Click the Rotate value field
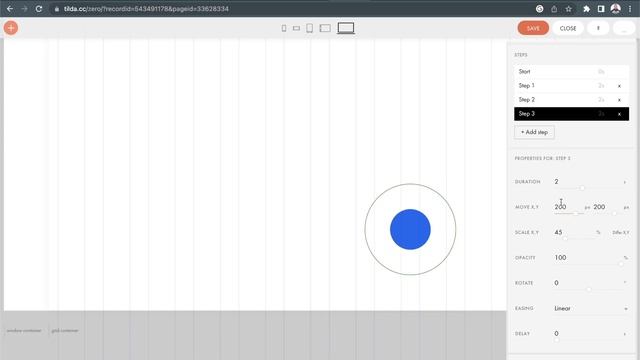The width and height of the screenshot is (640, 360). point(587,283)
